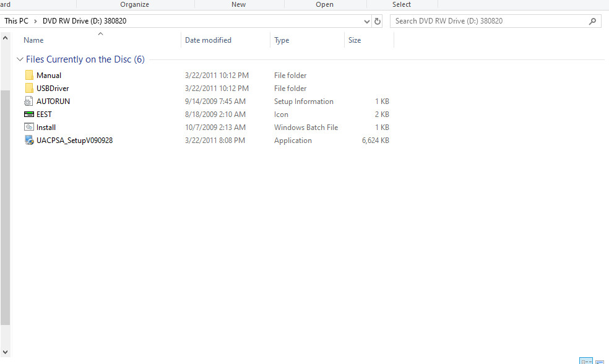
Task: Click the search magnifier icon
Action: point(592,22)
